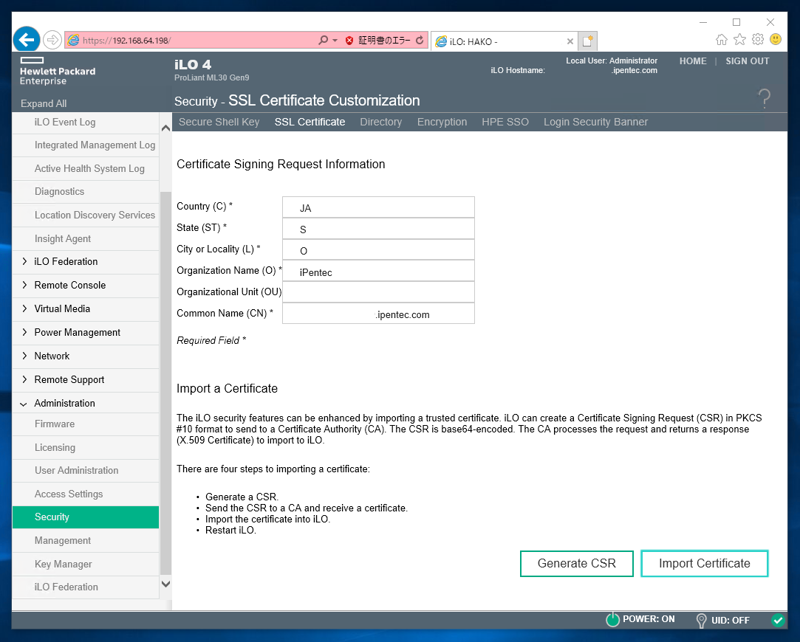
Task: Click sidebar scroll down arrow
Action: (166, 584)
